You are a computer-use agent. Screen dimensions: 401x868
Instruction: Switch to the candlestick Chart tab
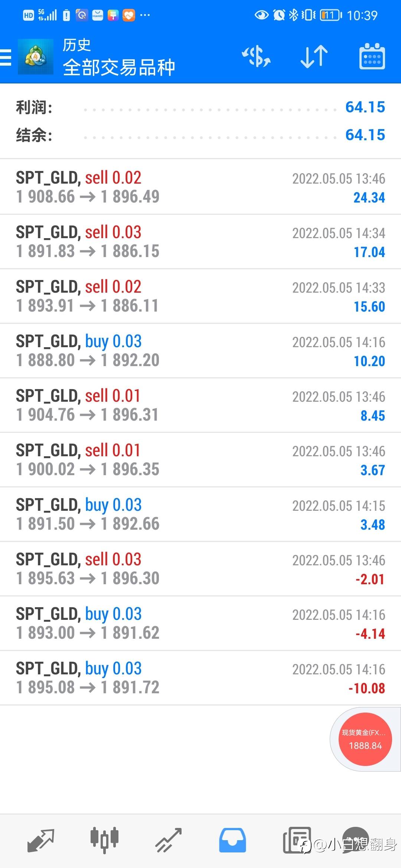click(x=104, y=840)
